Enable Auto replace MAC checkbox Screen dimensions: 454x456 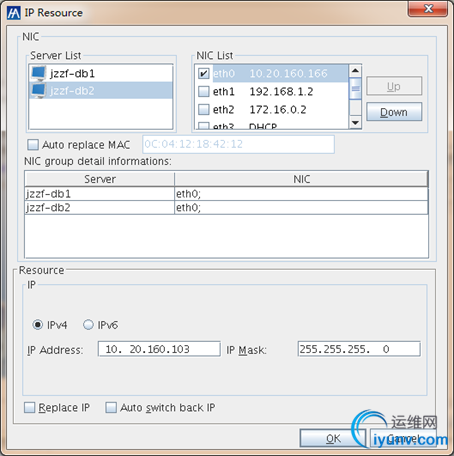(x=33, y=145)
